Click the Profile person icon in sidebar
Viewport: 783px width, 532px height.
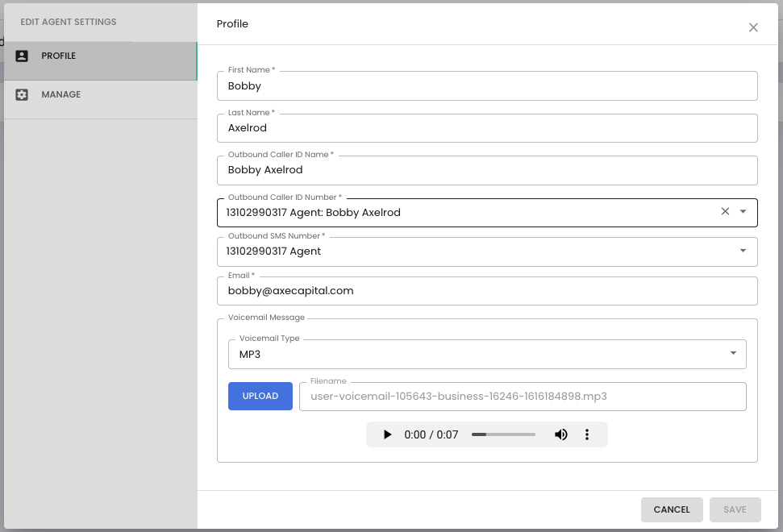(22, 56)
